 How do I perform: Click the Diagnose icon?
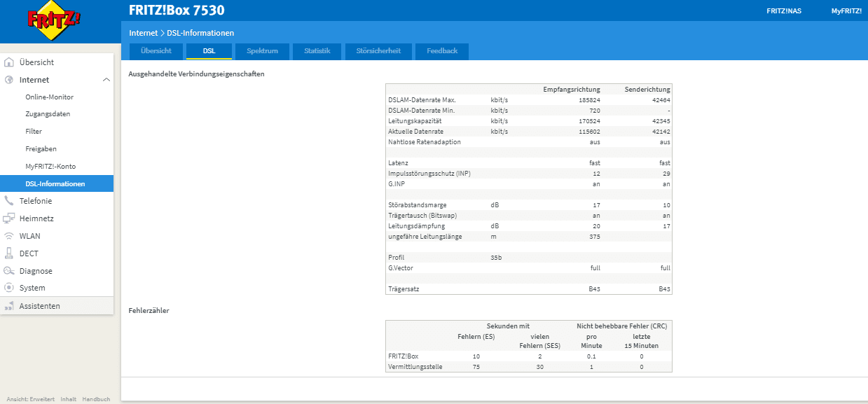click(9, 271)
